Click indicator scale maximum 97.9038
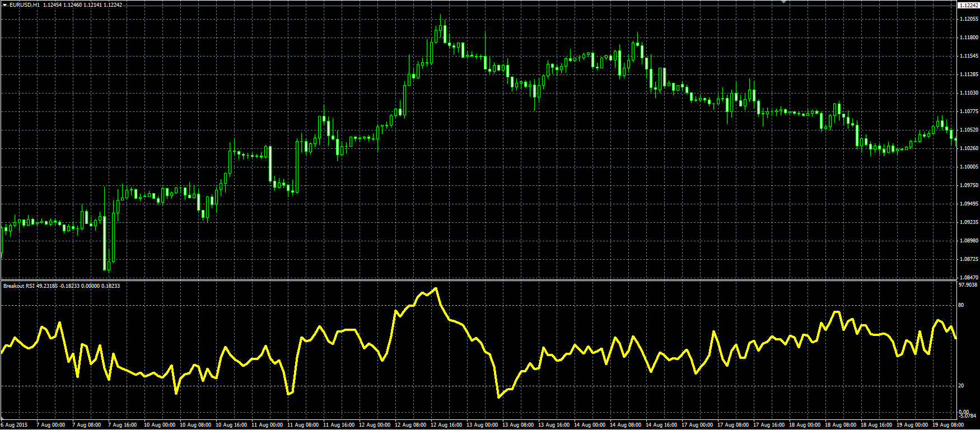This screenshot has width=980, height=430. point(968,284)
